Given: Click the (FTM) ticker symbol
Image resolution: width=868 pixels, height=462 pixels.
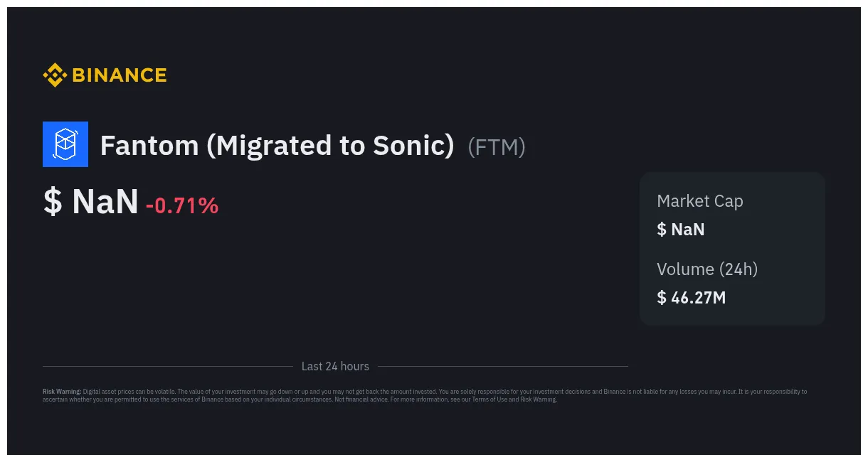Looking at the screenshot, I should 497,147.
